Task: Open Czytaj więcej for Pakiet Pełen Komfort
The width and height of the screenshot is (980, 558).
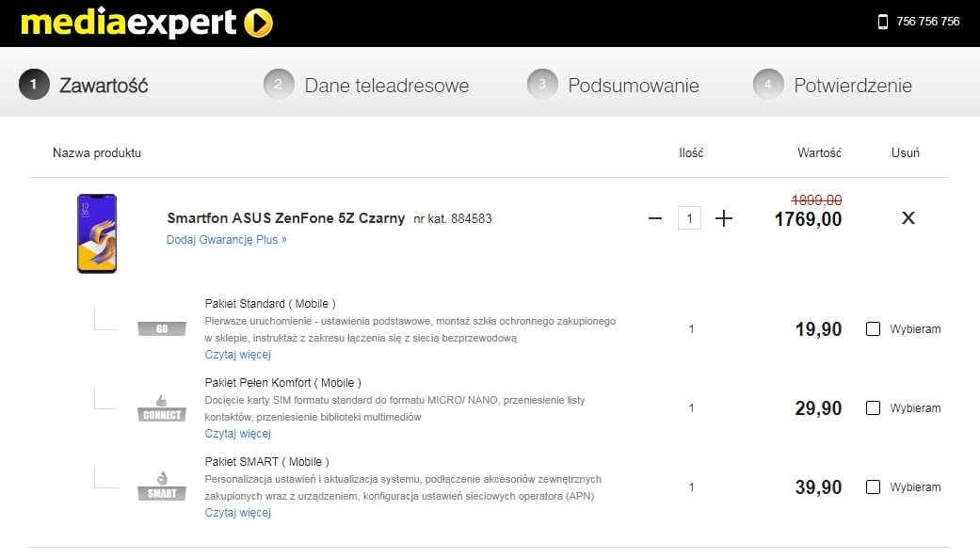Action: point(237,433)
